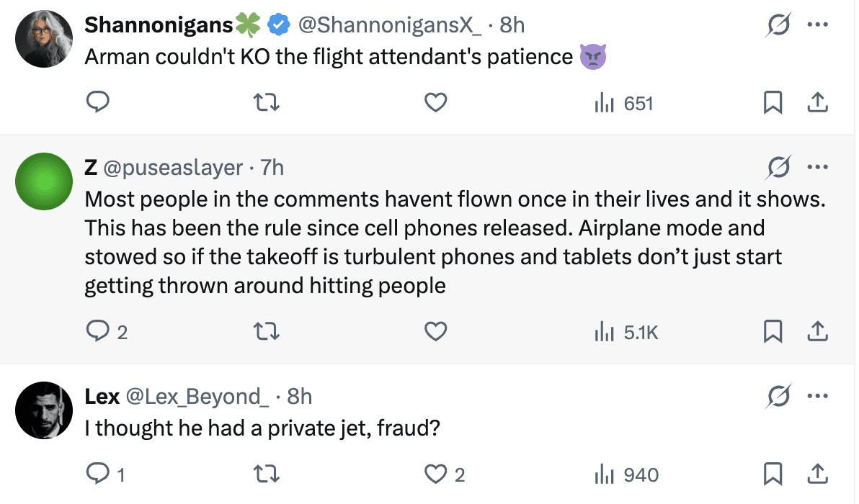Repost Z's airplane mode tweet
Viewport: 859px width, 504px height.
tap(267, 332)
